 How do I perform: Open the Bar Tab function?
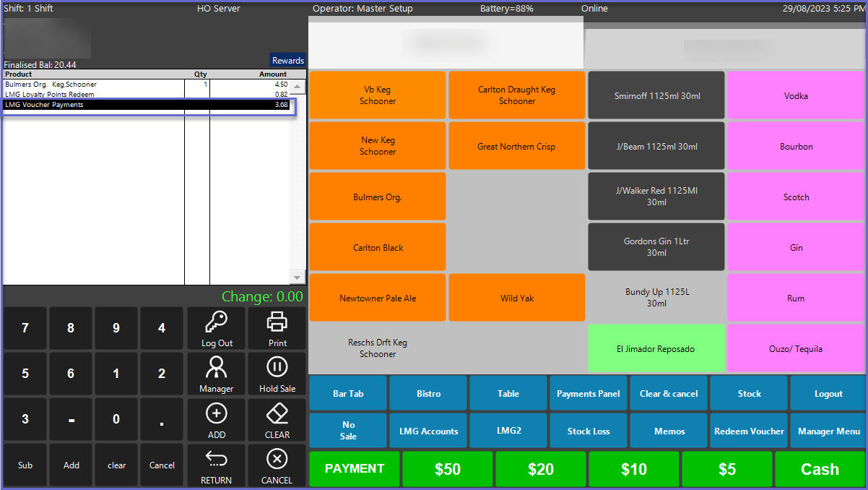pyautogui.click(x=348, y=393)
